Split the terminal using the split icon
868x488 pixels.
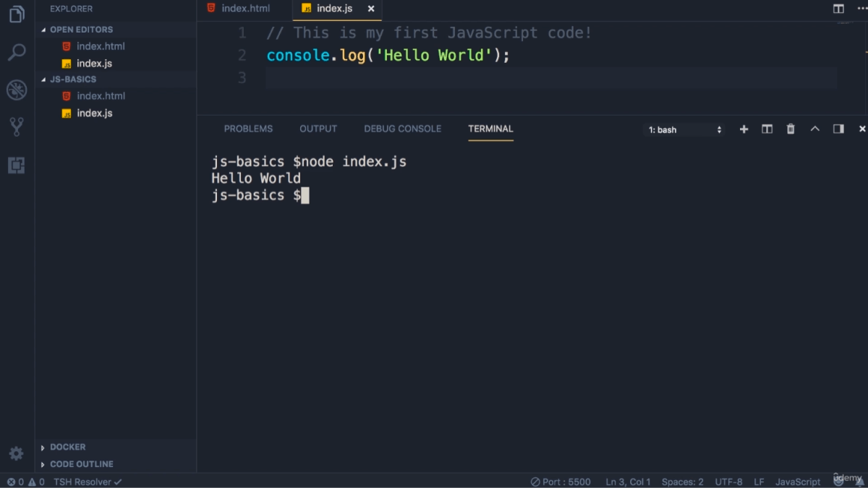[x=767, y=129]
